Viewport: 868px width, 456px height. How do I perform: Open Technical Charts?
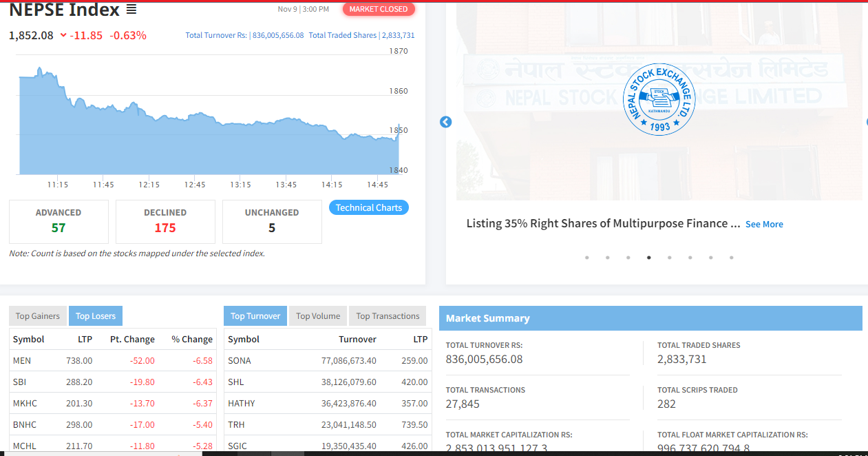tap(369, 207)
